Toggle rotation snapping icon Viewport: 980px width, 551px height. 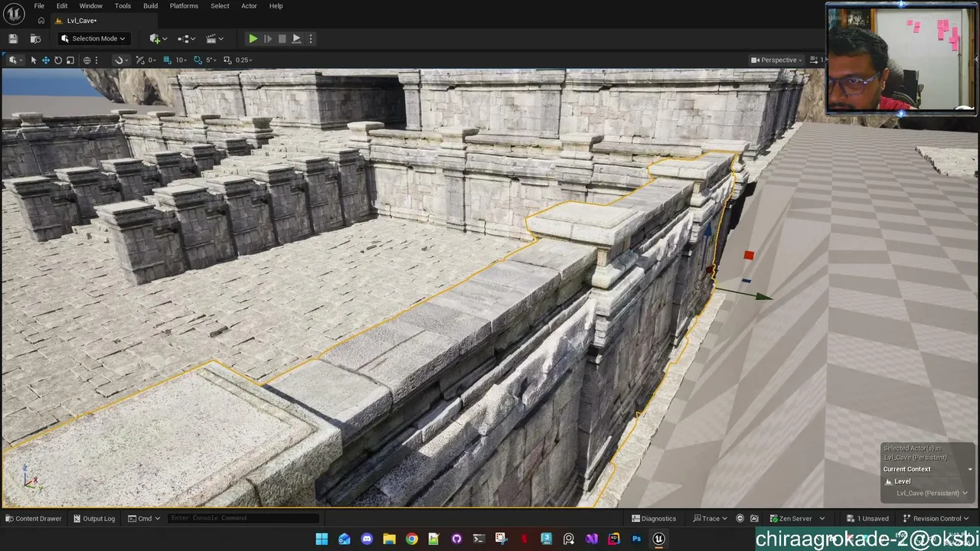point(198,60)
